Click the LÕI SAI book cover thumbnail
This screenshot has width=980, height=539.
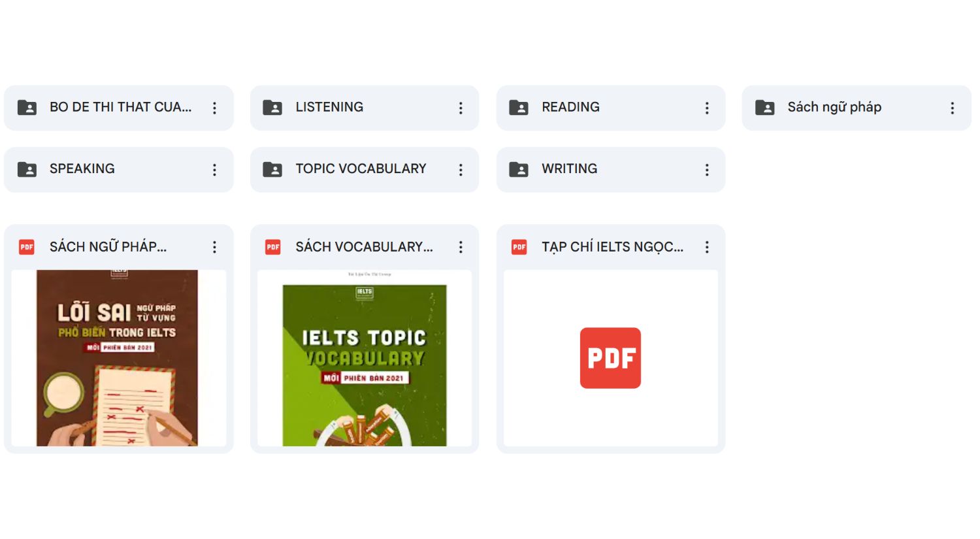118,357
